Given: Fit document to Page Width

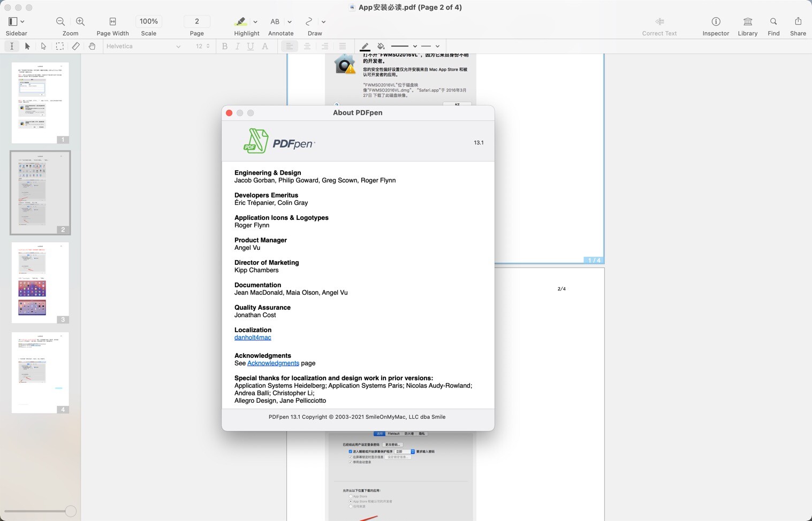Looking at the screenshot, I should coord(112,21).
